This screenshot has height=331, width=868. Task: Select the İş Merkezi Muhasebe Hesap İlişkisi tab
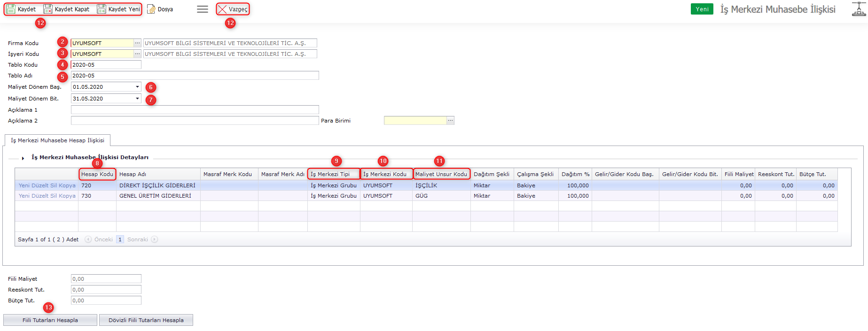coord(57,140)
